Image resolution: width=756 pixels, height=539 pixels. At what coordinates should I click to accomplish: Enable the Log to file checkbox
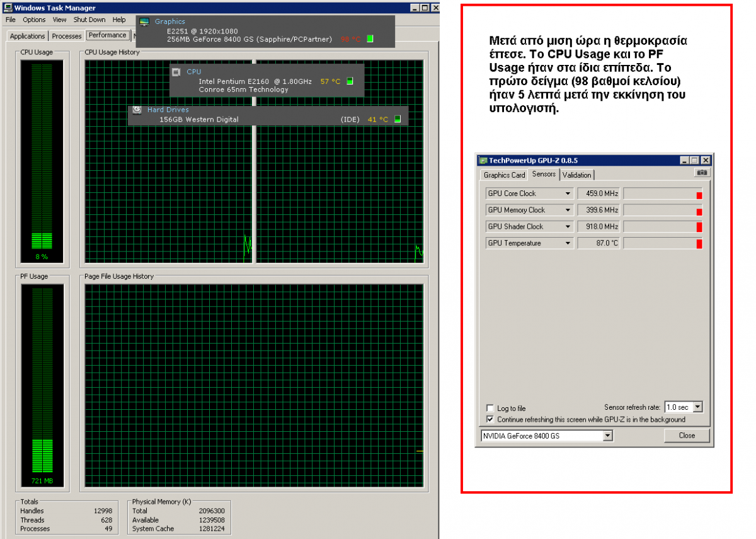(491, 409)
